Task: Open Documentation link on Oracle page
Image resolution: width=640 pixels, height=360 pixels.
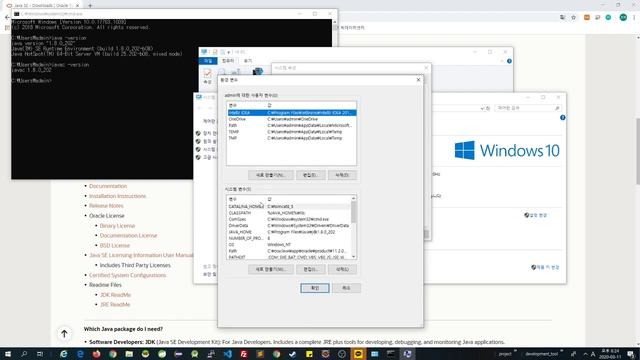Action: pos(108,186)
